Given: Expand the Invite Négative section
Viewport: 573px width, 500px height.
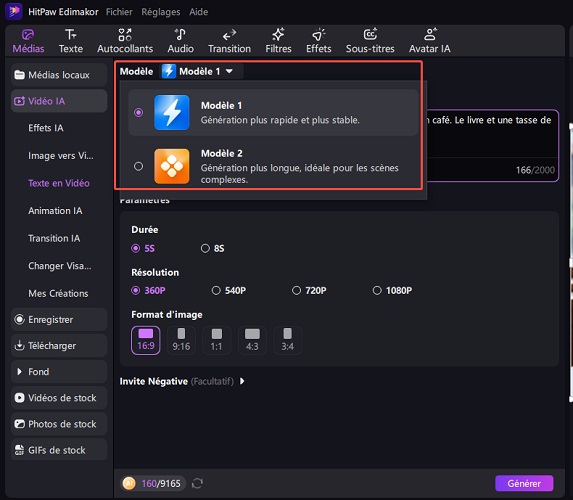Looking at the screenshot, I should click(x=242, y=381).
